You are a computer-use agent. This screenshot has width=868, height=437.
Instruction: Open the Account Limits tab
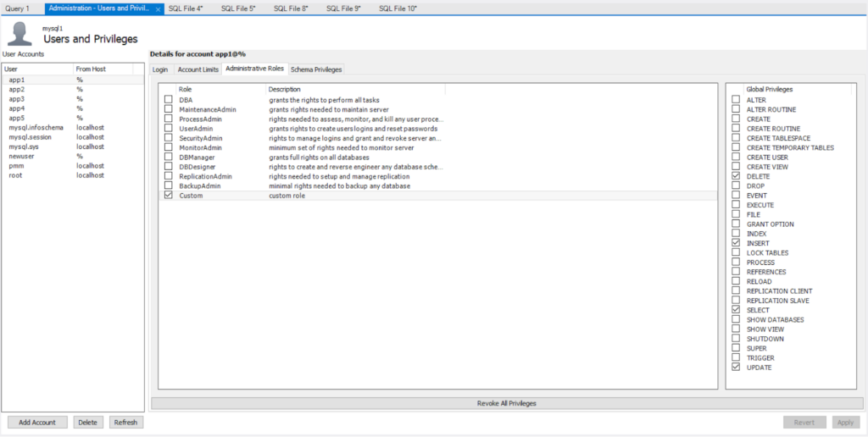click(x=198, y=69)
